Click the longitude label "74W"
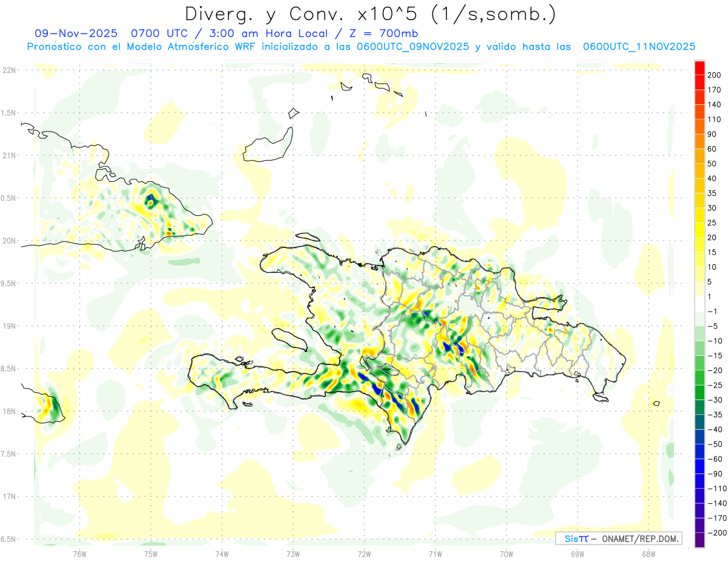This screenshot has width=728, height=562. point(221,554)
